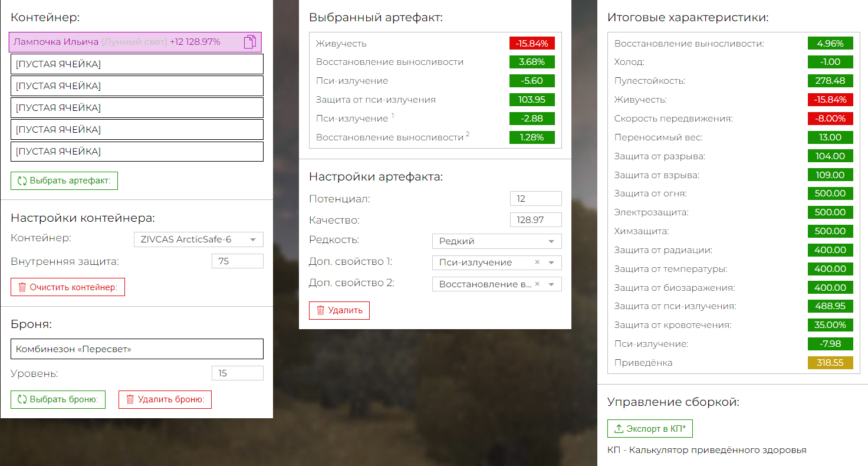The image size is (868, 466).
Task: Click Внутренняя защита input with 75
Action: 237,261
